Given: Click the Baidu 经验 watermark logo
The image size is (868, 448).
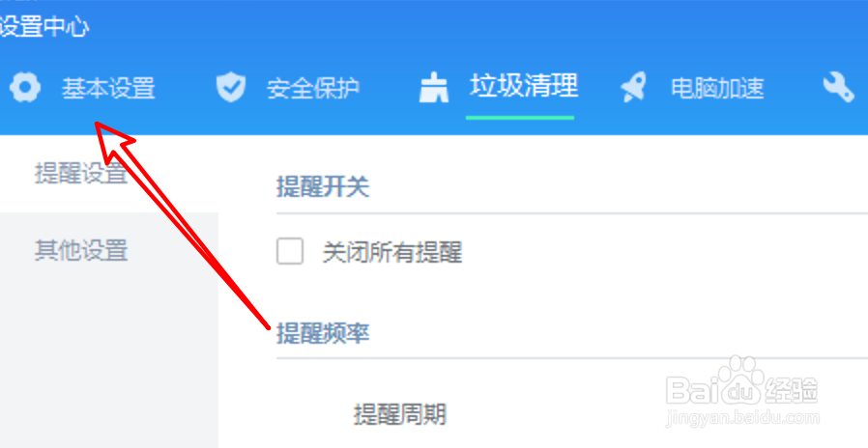Looking at the screenshot, I should [x=742, y=383].
